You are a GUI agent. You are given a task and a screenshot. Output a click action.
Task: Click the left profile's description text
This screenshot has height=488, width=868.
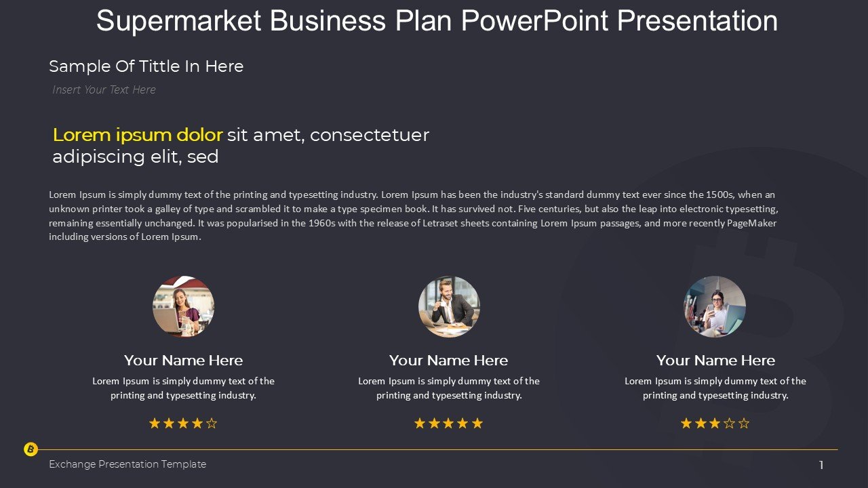[183, 388]
